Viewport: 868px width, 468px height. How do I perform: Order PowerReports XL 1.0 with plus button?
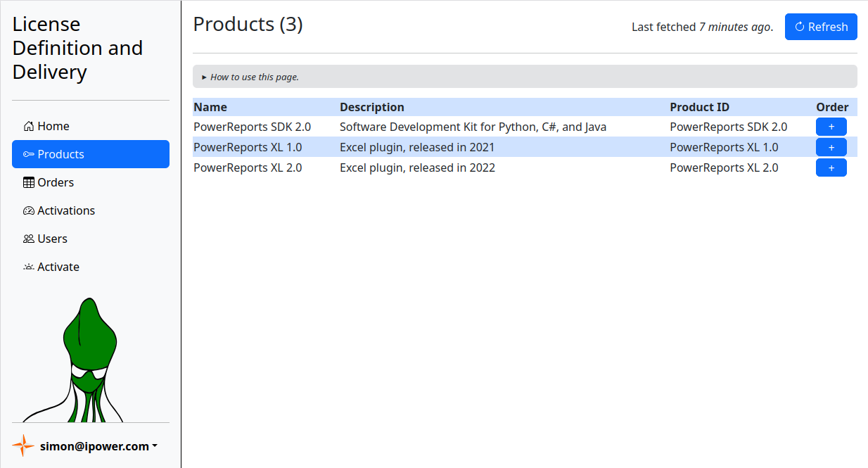tap(831, 147)
